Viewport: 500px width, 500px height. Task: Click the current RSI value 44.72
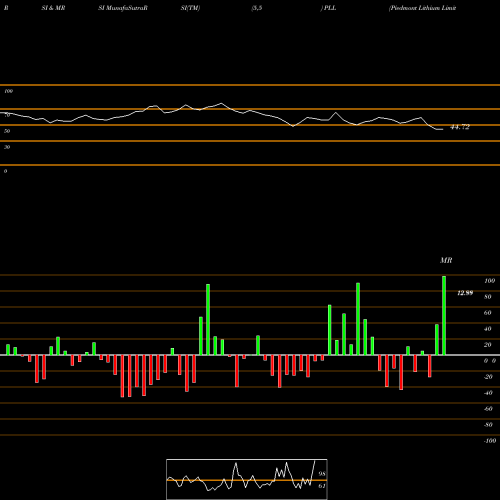point(460,127)
